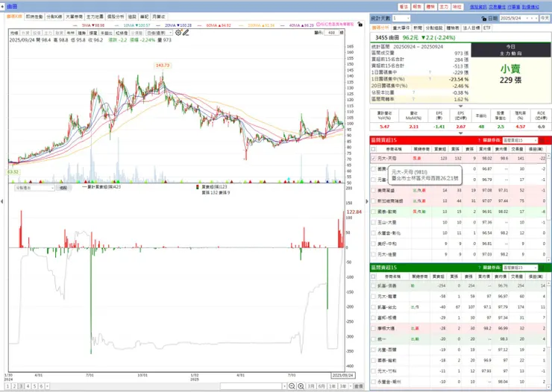Collapse the chart using the left edge arrow

[2, 201]
